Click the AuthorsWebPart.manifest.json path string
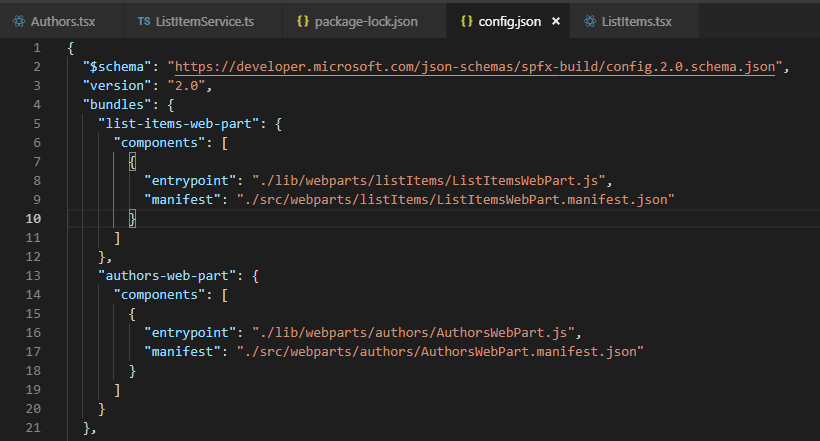This screenshot has width=820, height=441. click(440, 352)
